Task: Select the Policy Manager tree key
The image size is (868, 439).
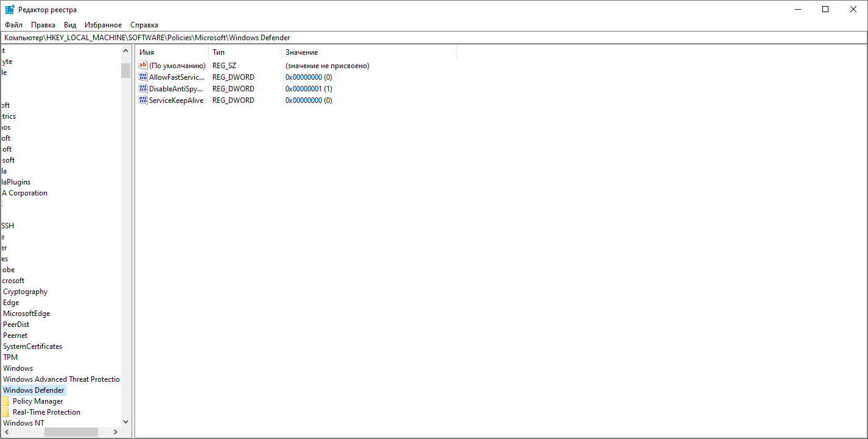Action: pyautogui.click(x=38, y=401)
